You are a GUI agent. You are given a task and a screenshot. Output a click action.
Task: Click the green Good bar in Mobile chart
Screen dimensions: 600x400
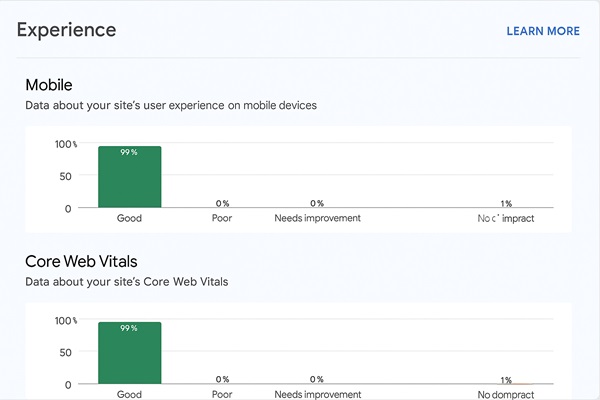(x=129, y=178)
